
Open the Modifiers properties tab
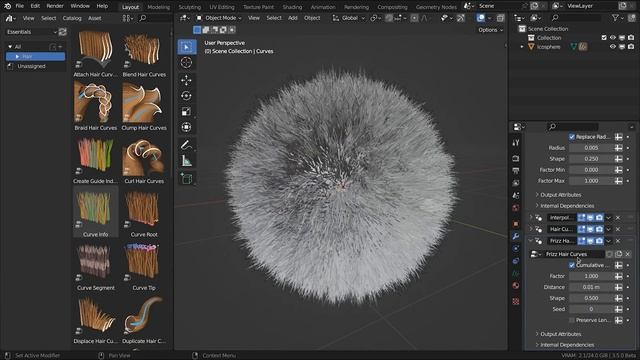(x=516, y=236)
